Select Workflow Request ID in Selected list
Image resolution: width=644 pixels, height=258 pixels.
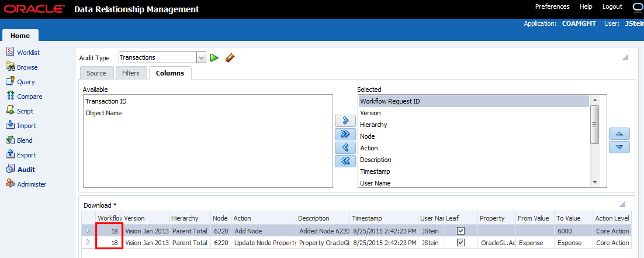[x=474, y=101]
